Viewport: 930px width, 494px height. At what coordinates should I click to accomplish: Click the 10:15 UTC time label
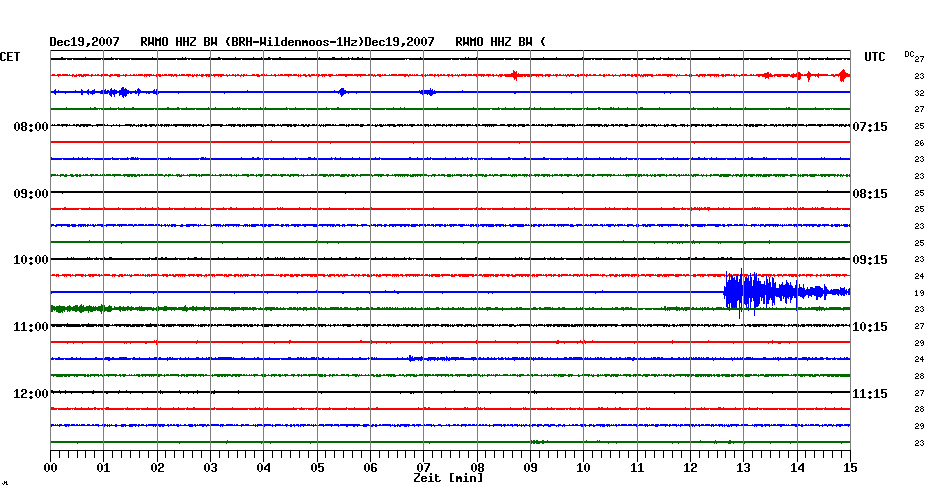click(x=870, y=327)
